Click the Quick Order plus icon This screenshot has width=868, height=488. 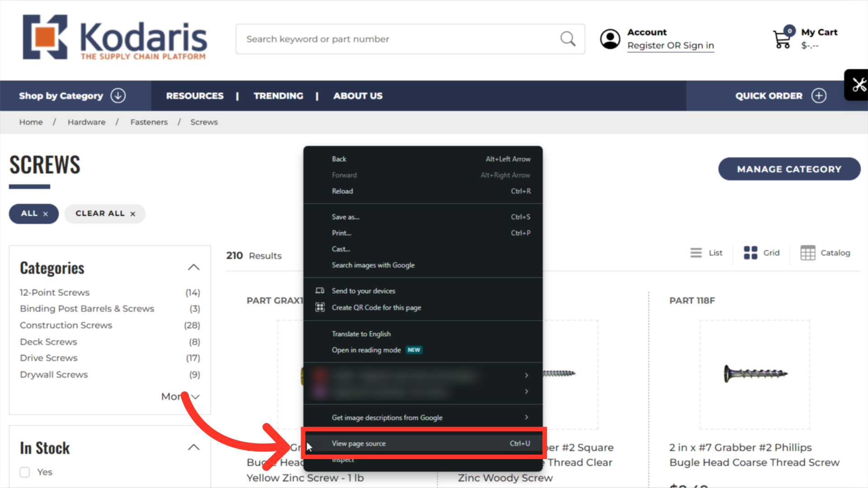819,96
